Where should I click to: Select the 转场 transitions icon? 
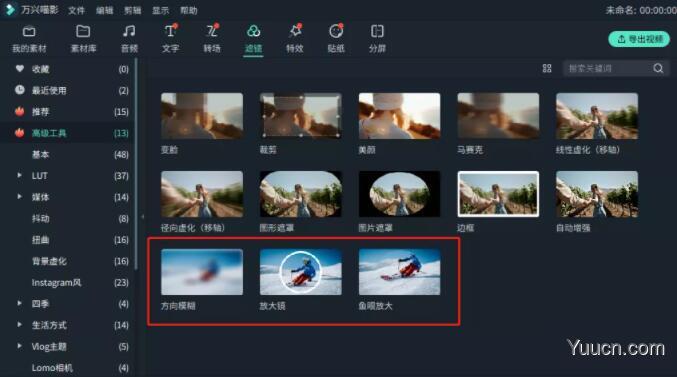212,31
